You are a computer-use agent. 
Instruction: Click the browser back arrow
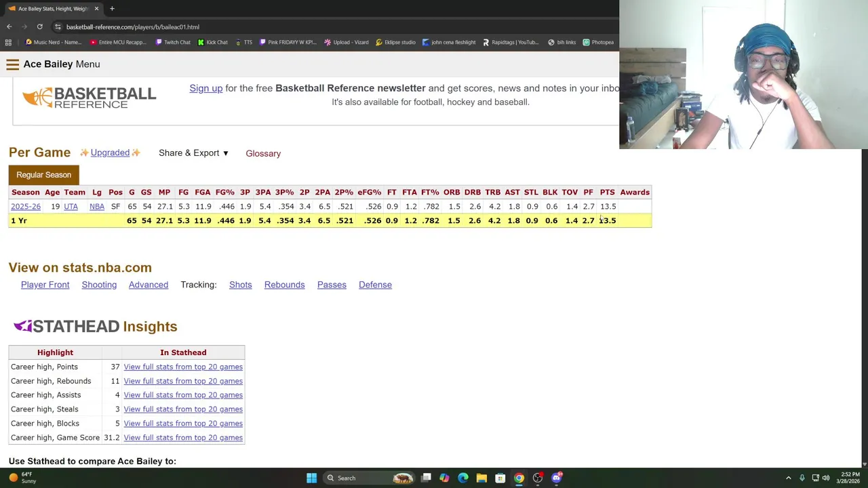coord(9,27)
